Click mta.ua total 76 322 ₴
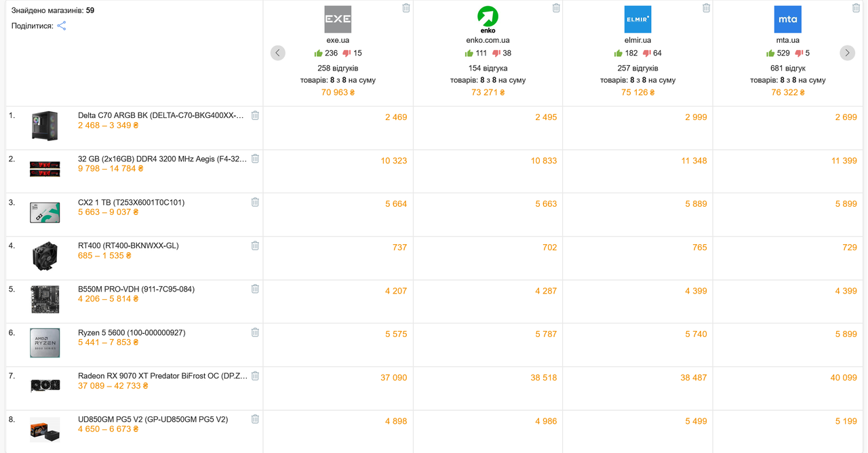 787,92
